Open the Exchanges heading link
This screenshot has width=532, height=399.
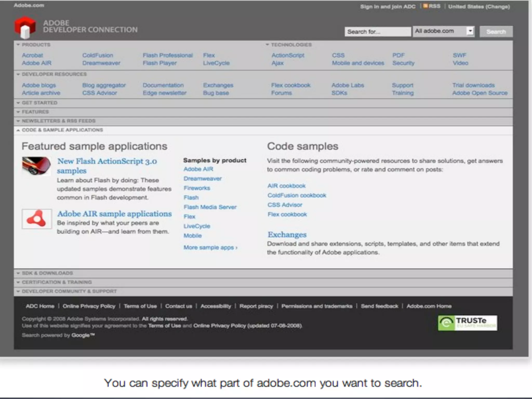[x=287, y=235]
